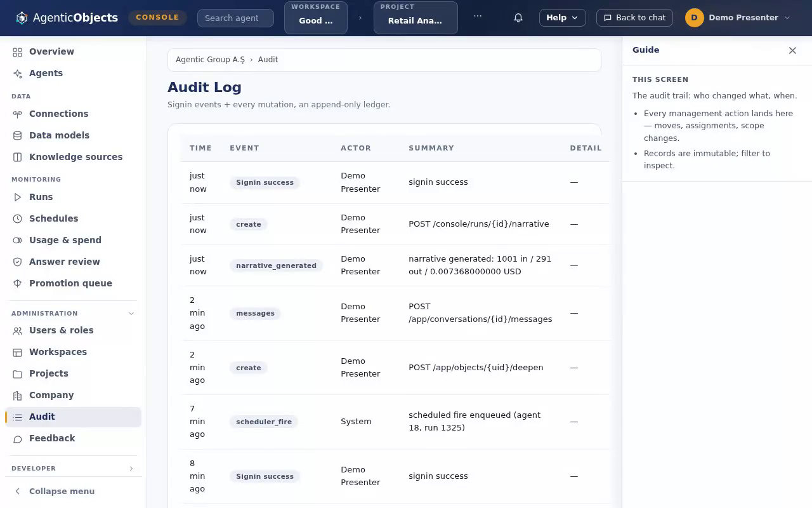Click Back to chat button
Image resolution: width=812 pixels, height=508 pixels.
pyautogui.click(x=634, y=18)
